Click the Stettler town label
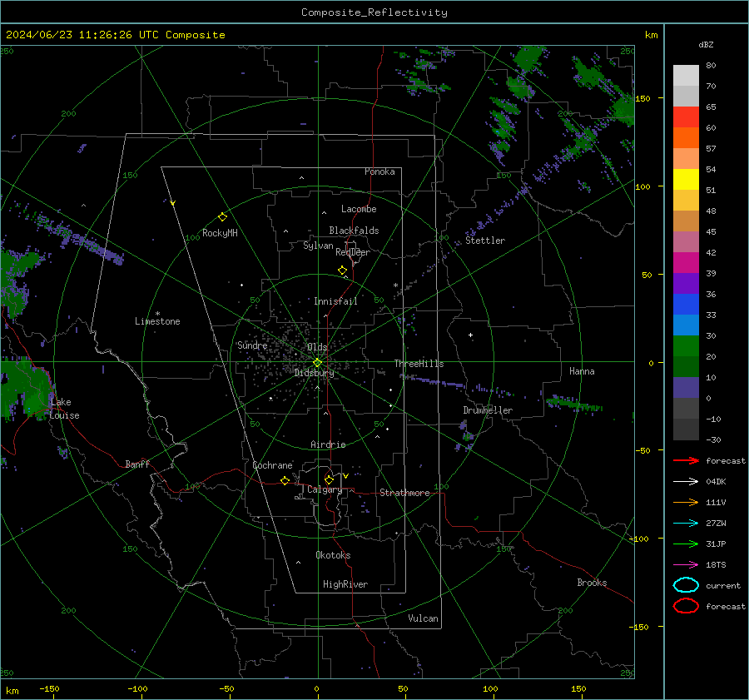The height and width of the screenshot is (700, 749). click(485, 241)
